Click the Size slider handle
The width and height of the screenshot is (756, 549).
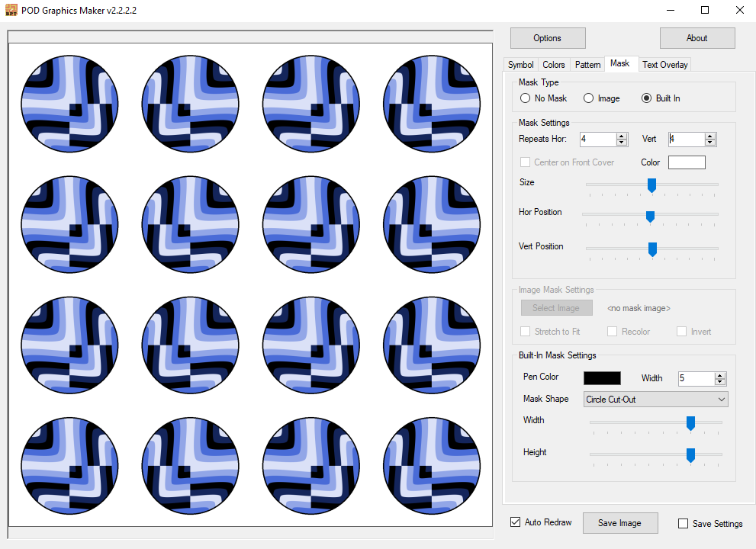651,185
